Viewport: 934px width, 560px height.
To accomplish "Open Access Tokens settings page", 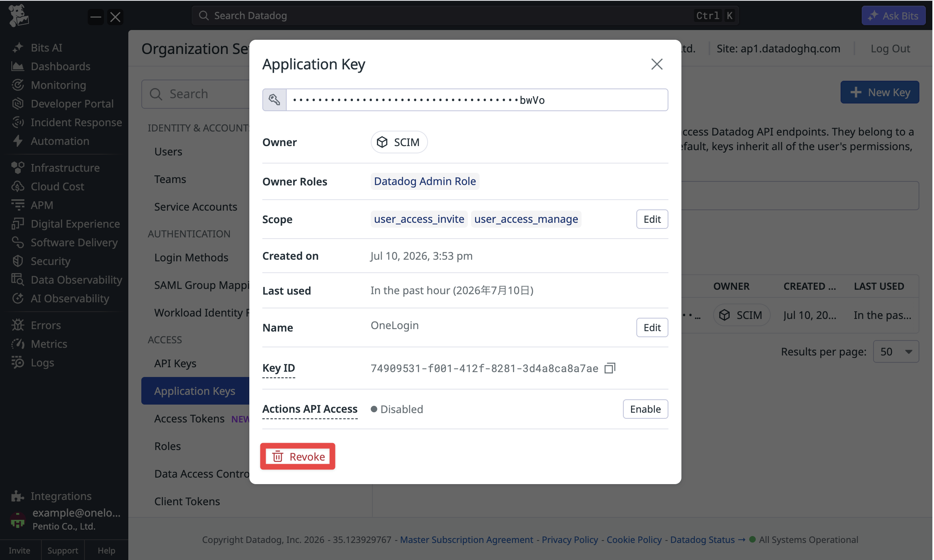I will pyautogui.click(x=189, y=418).
